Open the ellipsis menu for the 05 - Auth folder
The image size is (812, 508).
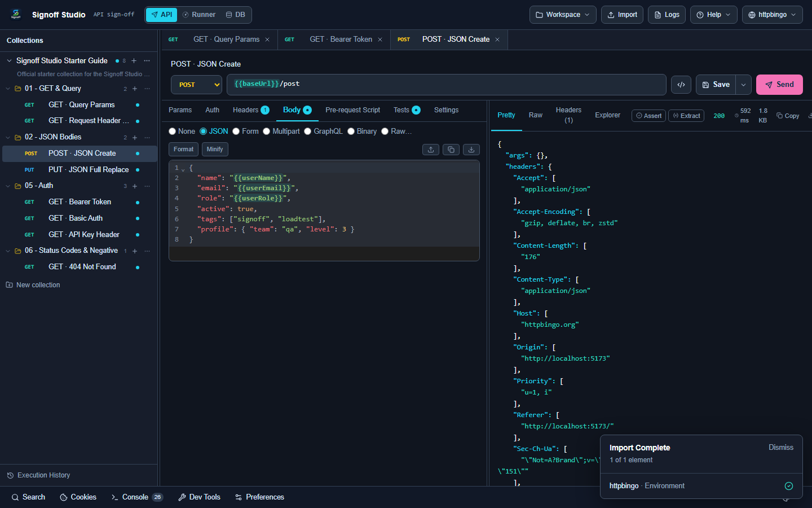pyautogui.click(x=147, y=186)
